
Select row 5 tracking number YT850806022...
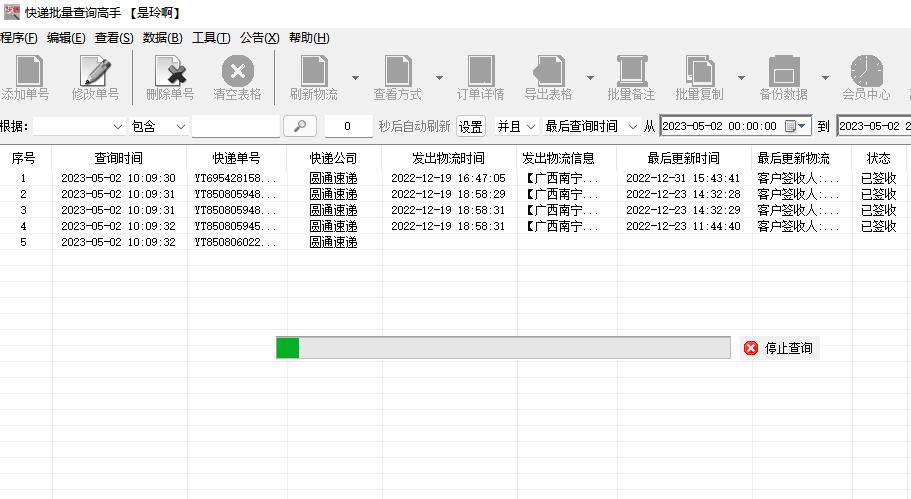[235, 242]
